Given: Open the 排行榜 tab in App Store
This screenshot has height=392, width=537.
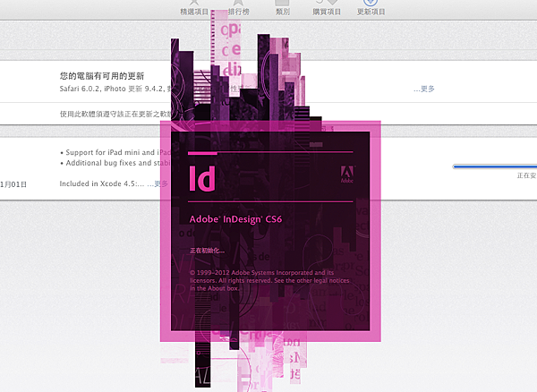Looking at the screenshot, I should click(x=238, y=12).
